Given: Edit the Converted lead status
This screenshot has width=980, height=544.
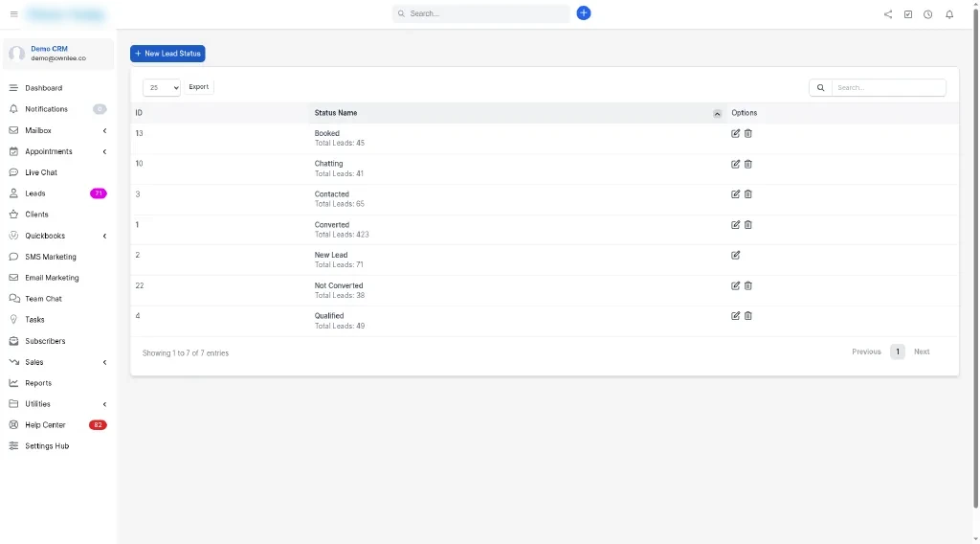Looking at the screenshot, I should point(735,224).
